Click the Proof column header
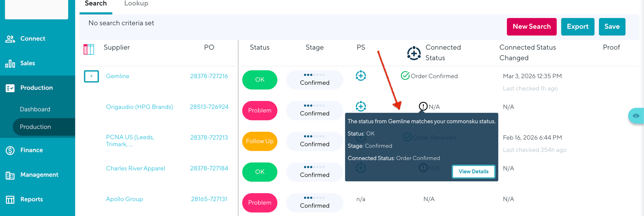Viewport: 644px width, 216px height. pos(611,48)
